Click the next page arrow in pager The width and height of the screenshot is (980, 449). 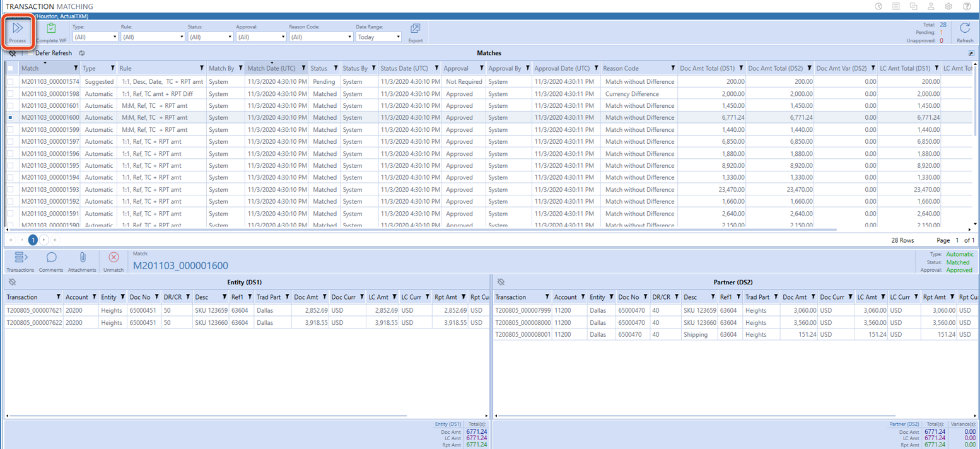[x=44, y=240]
